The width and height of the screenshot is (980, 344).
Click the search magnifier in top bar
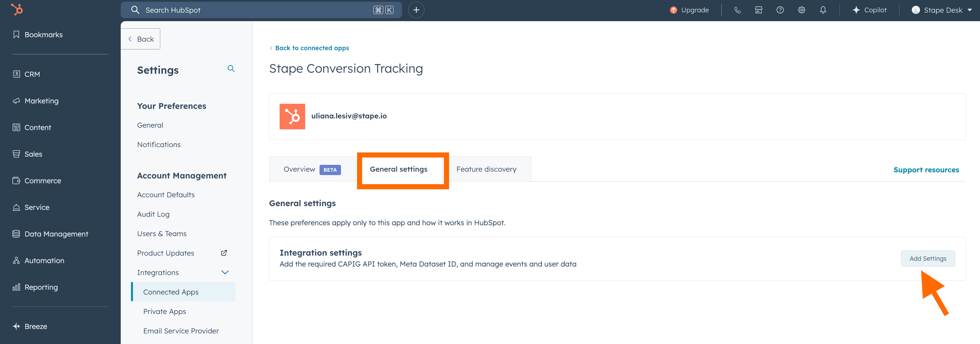(x=135, y=10)
